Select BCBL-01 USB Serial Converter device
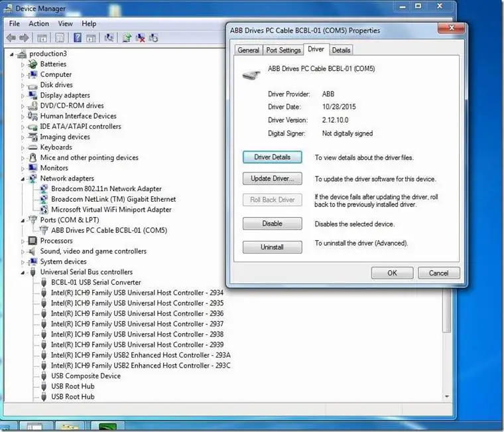The height and width of the screenshot is (432, 504). 95,282
